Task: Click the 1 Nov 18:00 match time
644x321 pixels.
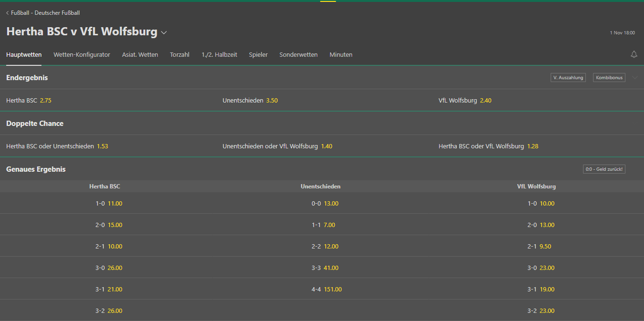Action: [622, 33]
